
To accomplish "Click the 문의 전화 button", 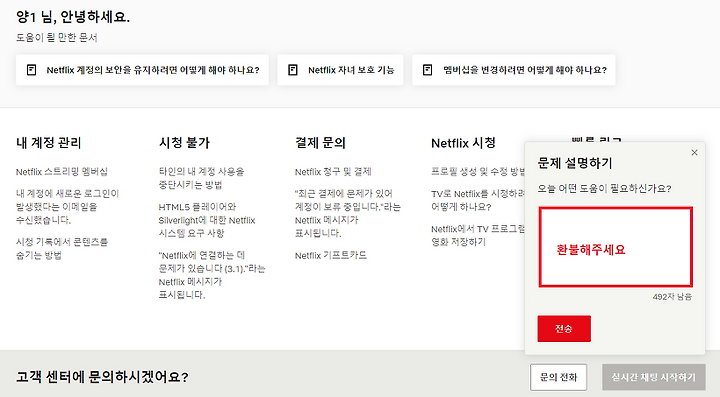I will tap(558, 377).
